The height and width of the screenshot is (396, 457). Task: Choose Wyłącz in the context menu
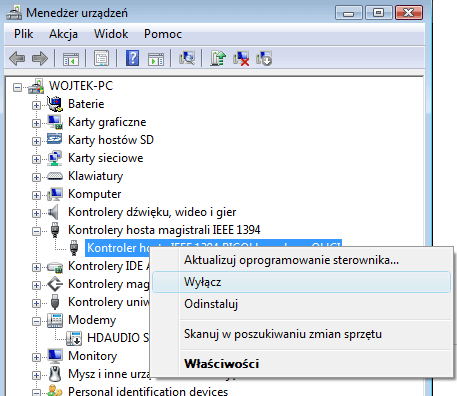pos(302,282)
